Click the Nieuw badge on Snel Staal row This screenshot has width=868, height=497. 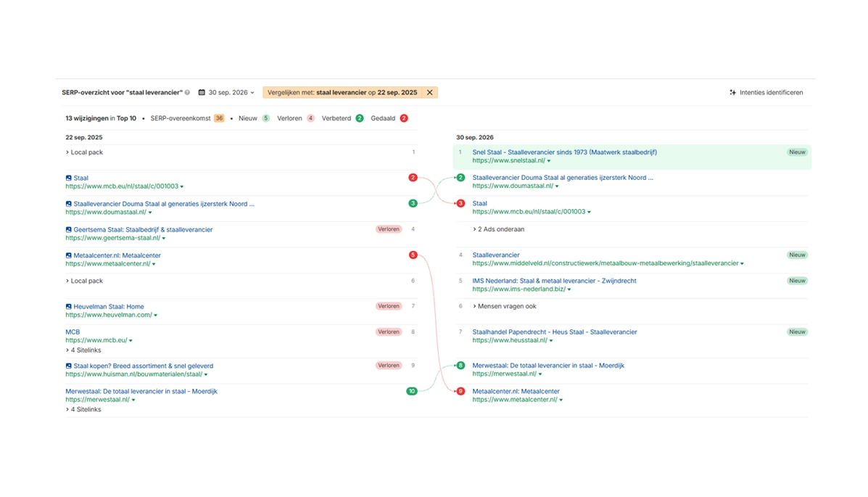[x=797, y=152]
